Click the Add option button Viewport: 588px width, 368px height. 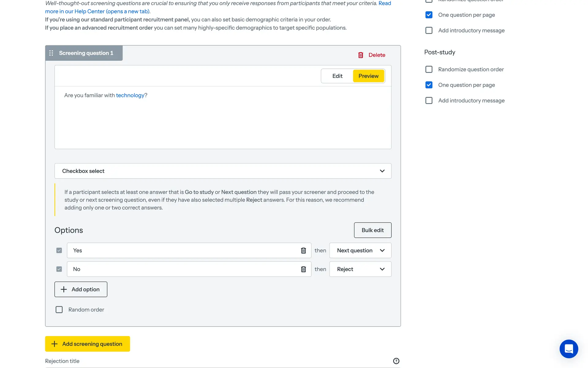81,289
